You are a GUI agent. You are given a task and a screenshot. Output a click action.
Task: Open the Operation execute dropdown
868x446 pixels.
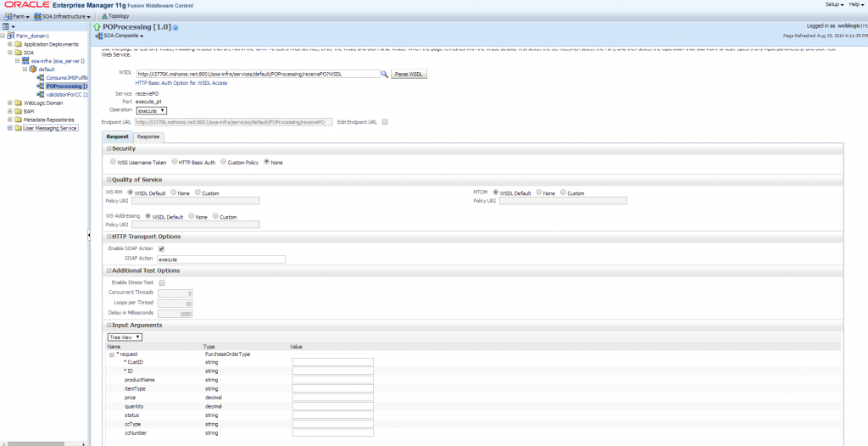pos(152,111)
